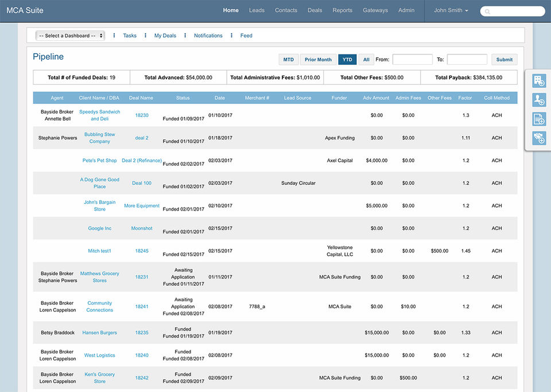This screenshot has height=392, width=551.
Task: Sort by the Adv Amount column header
Action: [x=376, y=98]
